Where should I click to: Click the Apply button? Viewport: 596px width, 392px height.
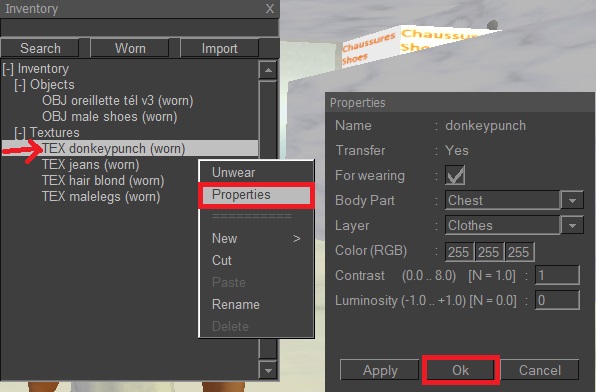(380, 370)
